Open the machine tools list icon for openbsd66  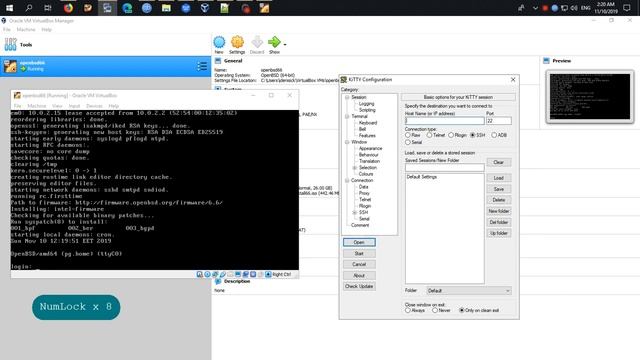[x=202, y=66]
